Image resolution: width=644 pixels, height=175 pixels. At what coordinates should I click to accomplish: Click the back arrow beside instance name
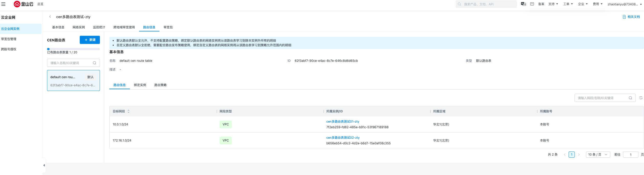50,17
